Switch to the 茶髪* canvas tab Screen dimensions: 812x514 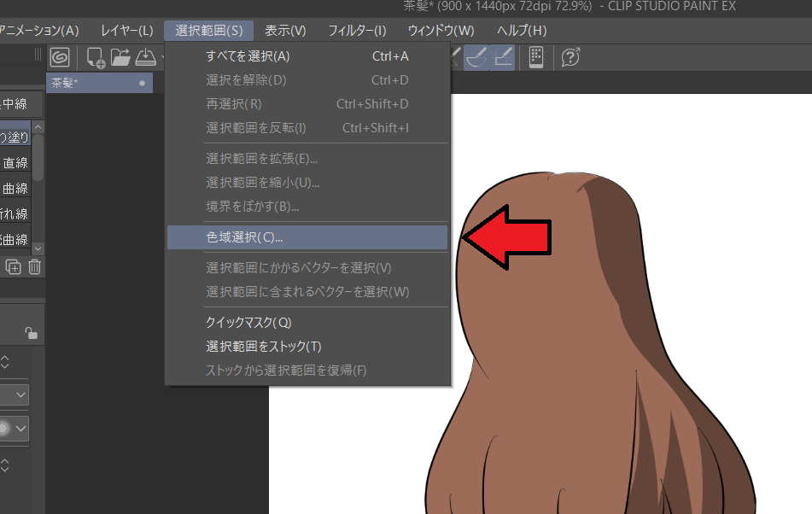coord(99,83)
